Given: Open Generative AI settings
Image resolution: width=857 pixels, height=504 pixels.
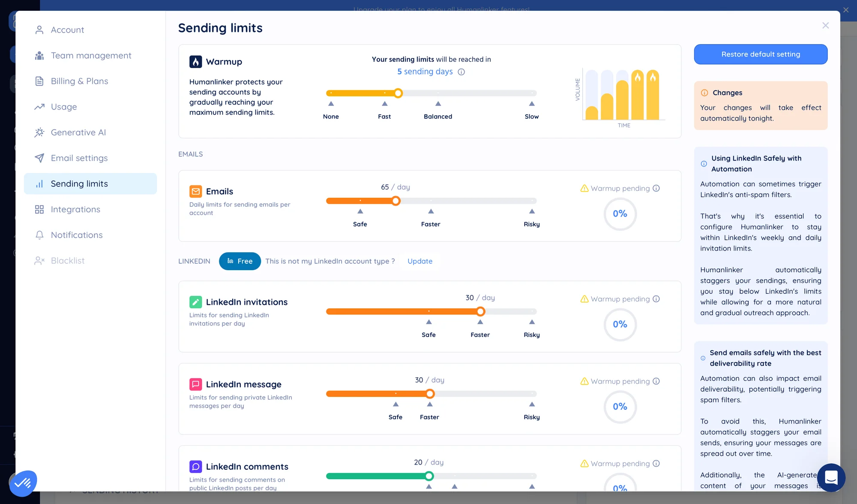Looking at the screenshot, I should point(90,133).
